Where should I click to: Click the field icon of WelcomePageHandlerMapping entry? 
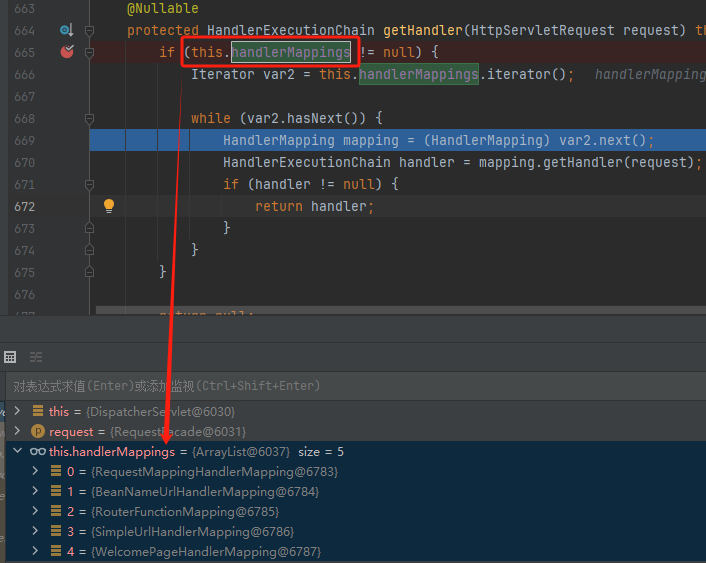coord(56,551)
